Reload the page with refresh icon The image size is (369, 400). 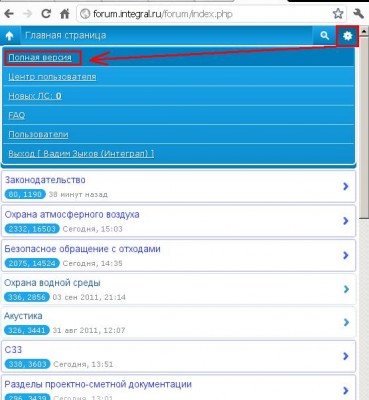46,14
